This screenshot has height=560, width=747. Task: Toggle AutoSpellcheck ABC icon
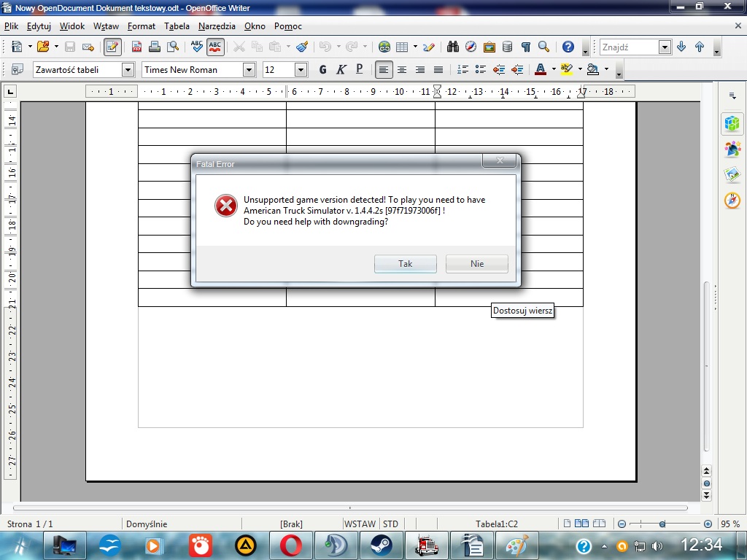click(215, 47)
